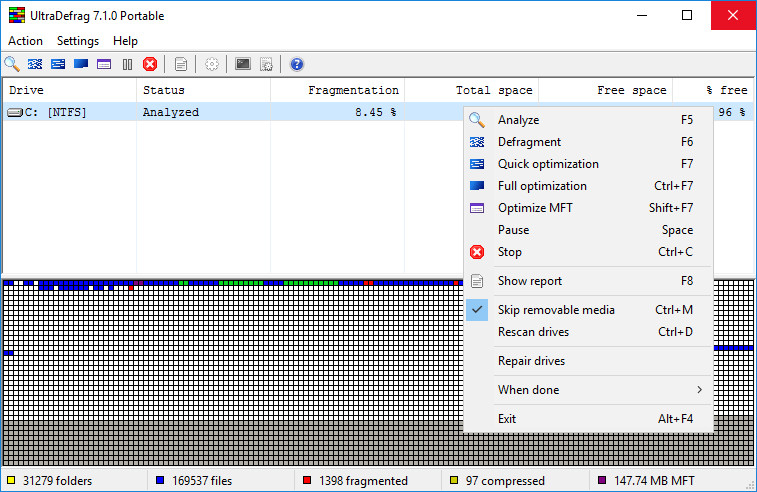Click the Defragment toolbar icon
Screen dimensions: 757x492
[x=35, y=64]
